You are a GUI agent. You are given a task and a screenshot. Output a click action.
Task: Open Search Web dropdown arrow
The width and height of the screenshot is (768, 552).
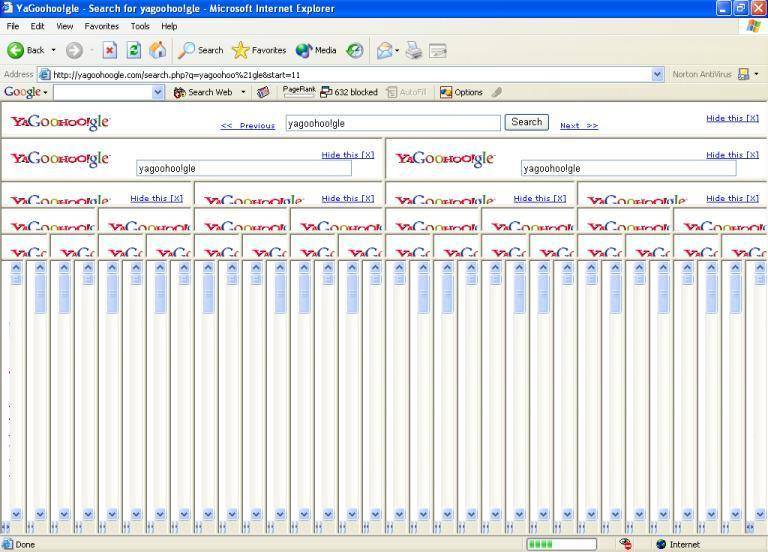coord(243,92)
